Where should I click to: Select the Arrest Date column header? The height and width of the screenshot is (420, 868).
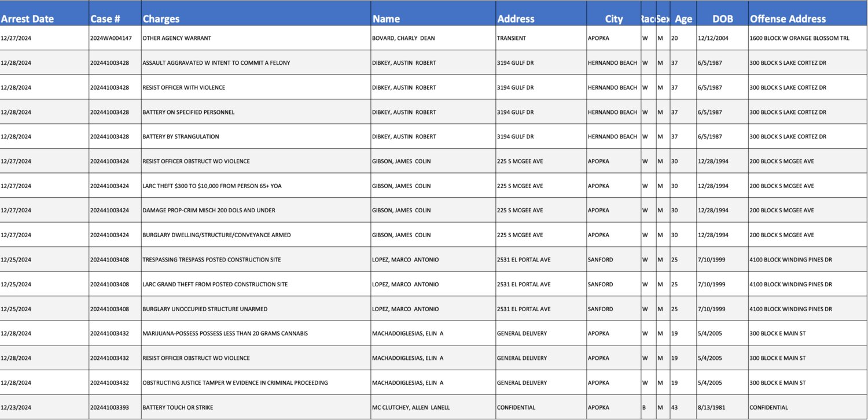pyautogui.click(x=45, y=13)
